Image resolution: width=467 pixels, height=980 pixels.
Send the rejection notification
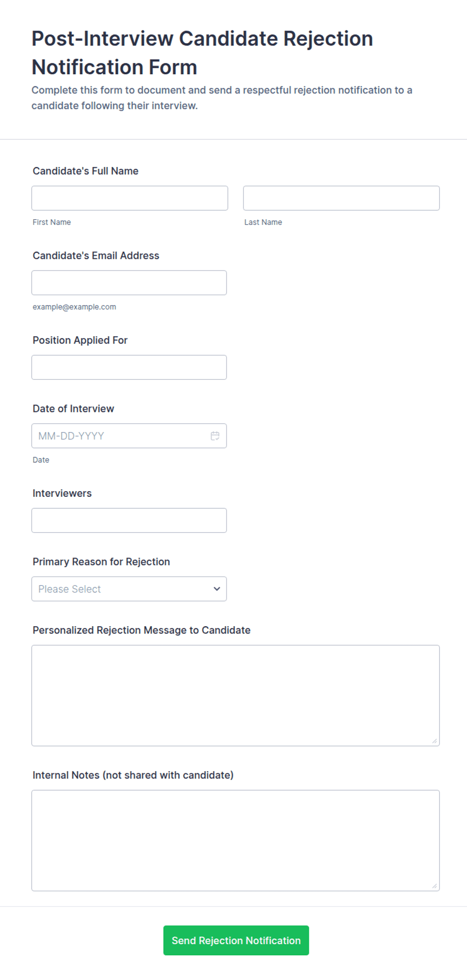[x=236, y=940]
